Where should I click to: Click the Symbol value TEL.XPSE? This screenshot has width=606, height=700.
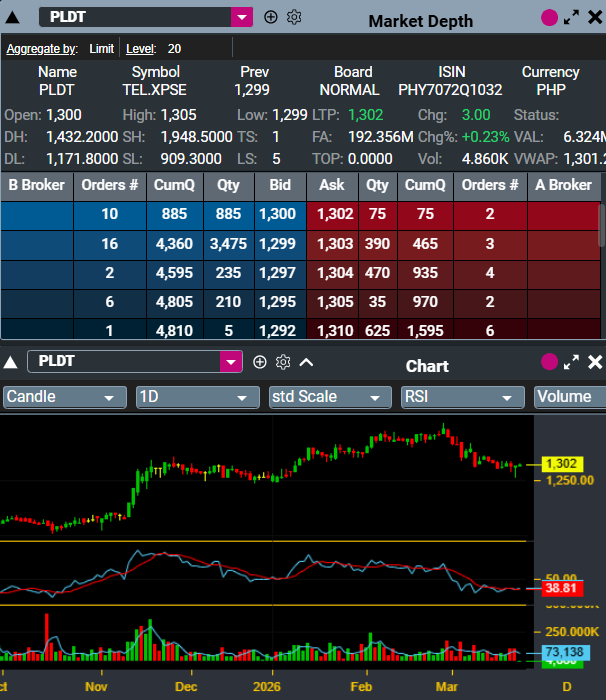[155, 90]
